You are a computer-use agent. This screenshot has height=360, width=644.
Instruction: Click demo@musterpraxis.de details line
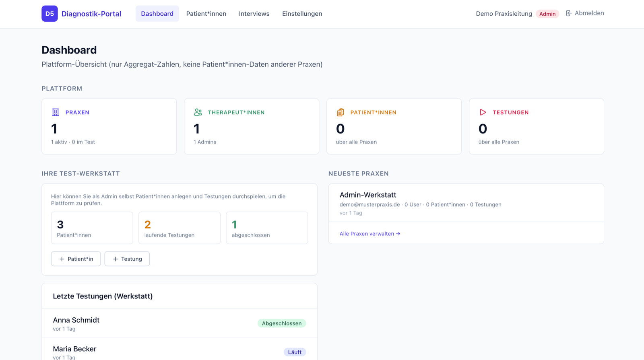click(421, 205)
